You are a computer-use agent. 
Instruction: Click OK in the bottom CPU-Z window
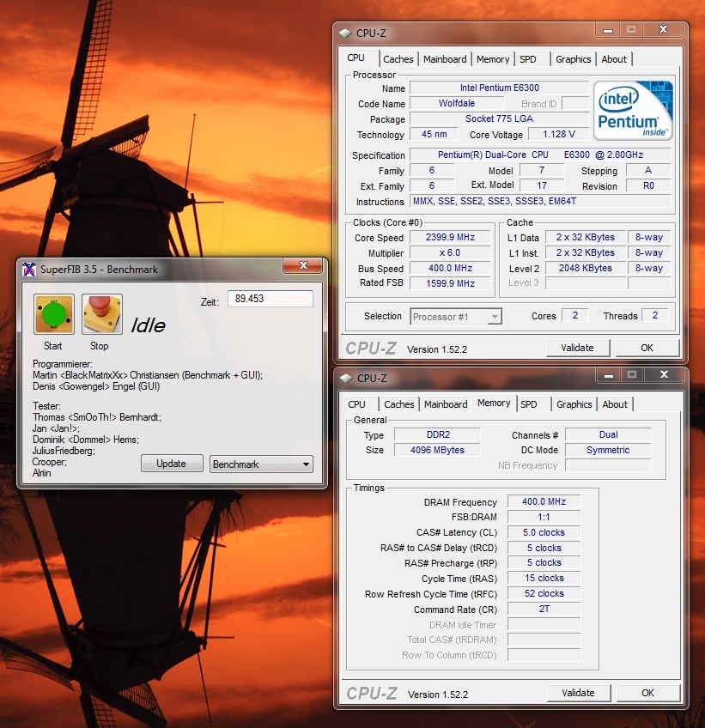[647, 693]
